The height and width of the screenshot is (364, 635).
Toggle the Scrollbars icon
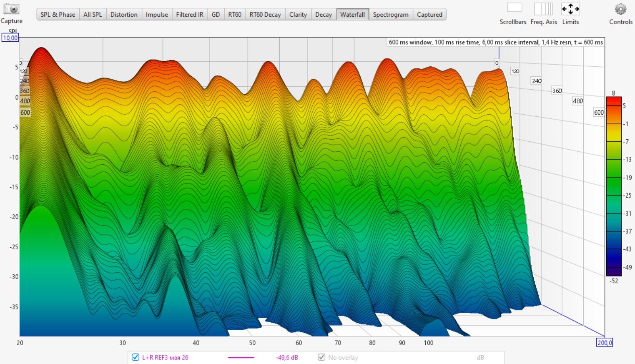point(514,8)
